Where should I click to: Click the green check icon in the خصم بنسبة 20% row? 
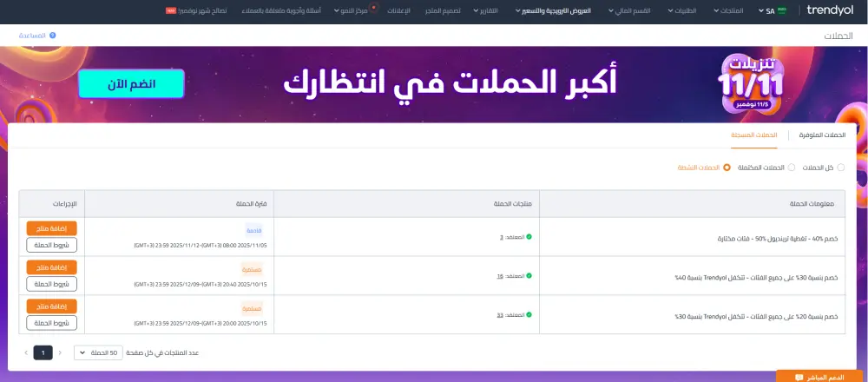[x=529, y=314]
